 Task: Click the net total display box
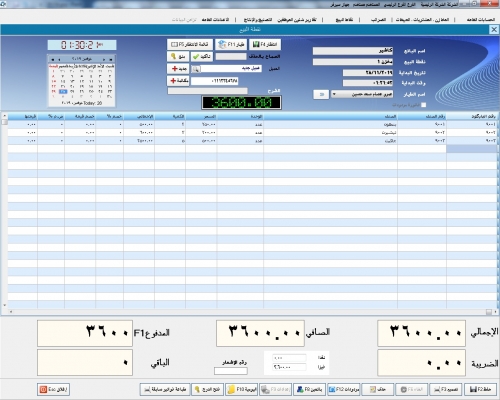(260, 333)
